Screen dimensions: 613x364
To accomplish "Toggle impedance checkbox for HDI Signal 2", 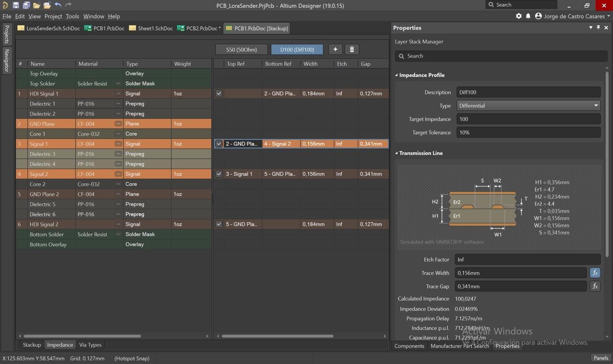I will click(x=219, y=224).
